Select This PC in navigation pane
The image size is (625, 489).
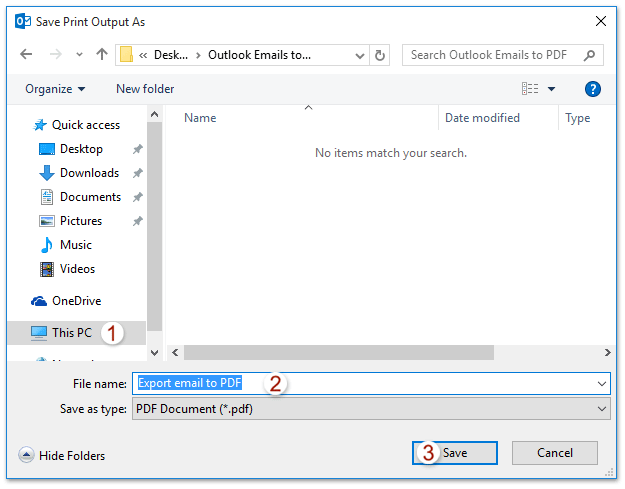pyautogui.click(x=71, y=333)
